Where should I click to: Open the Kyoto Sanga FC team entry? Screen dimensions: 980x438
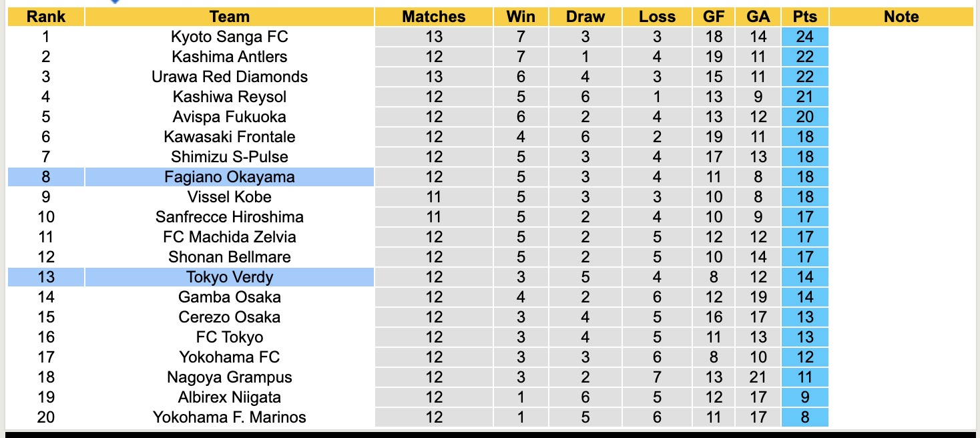click(229, 37)
